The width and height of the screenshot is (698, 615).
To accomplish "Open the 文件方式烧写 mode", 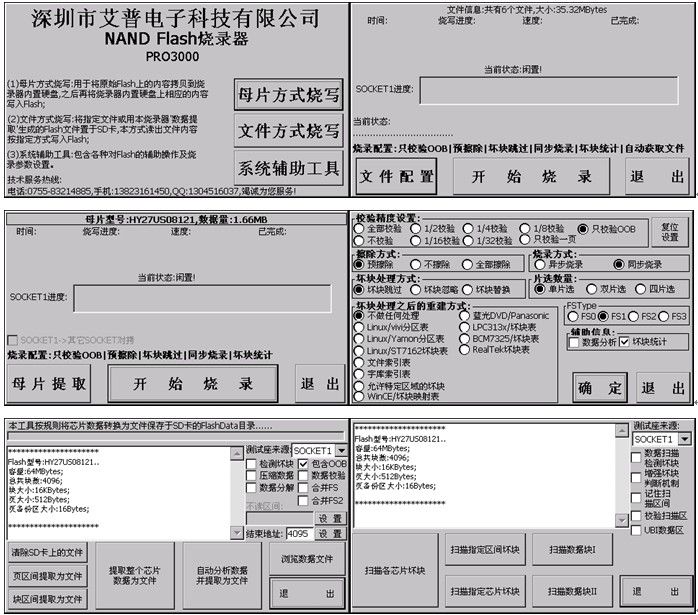I will point(288,131).
